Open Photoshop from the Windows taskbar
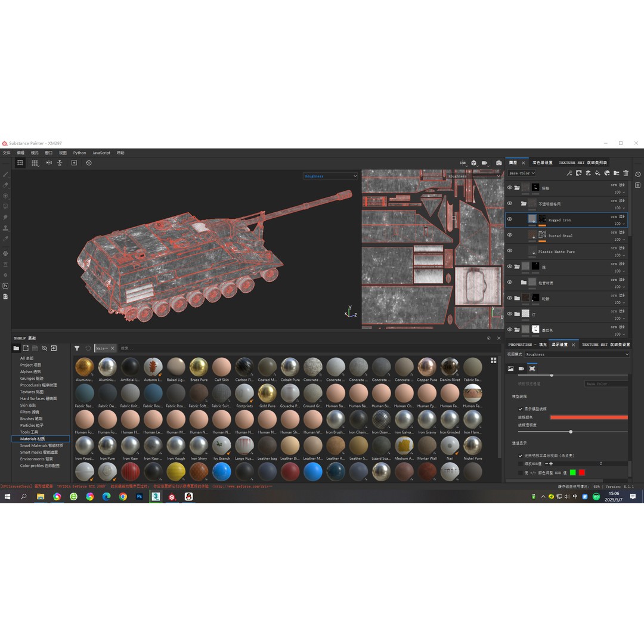The image size is (644, 644). (x=139, y=497)
